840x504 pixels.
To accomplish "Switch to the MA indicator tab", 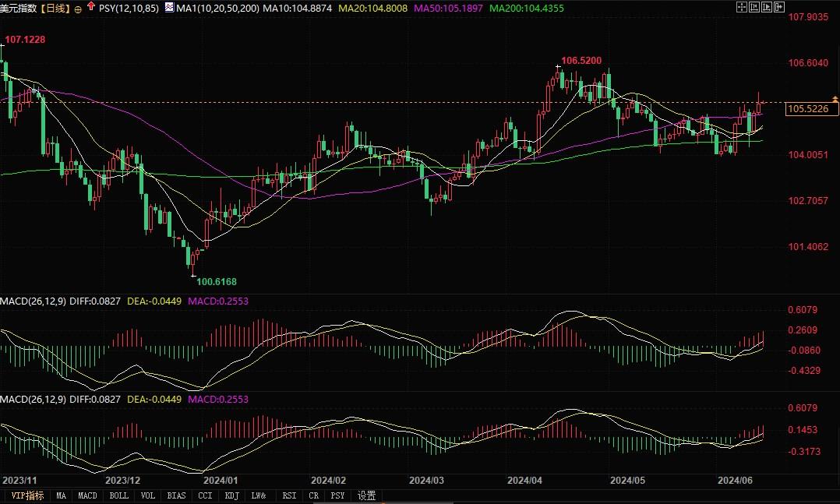I will point(61,495).
